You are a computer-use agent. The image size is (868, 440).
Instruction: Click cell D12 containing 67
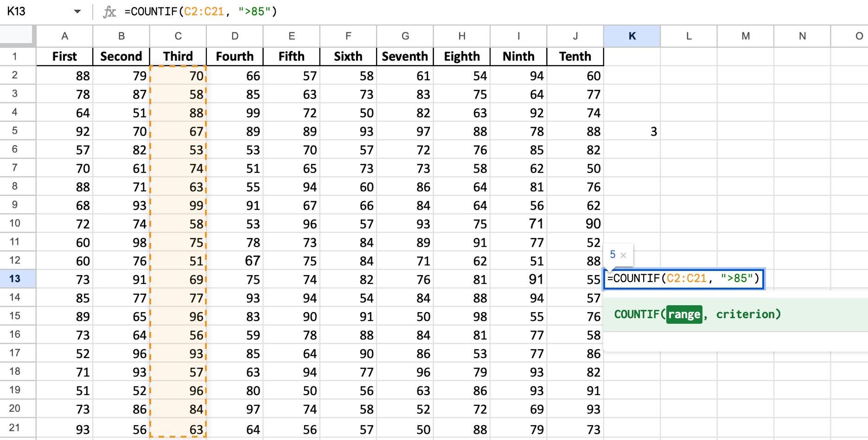(235, 261)
